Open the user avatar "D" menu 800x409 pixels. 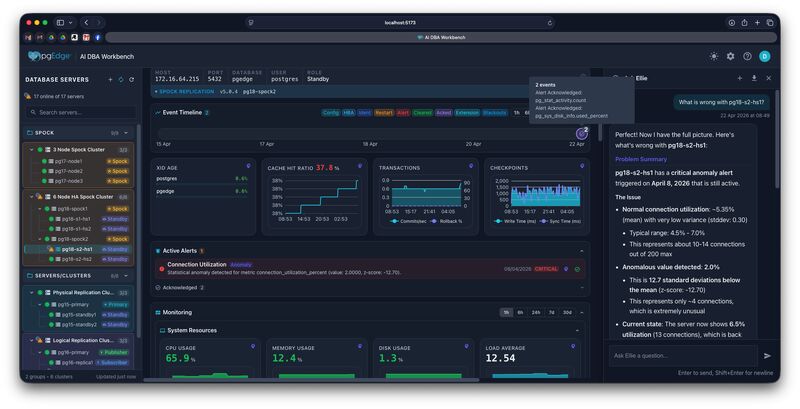click(764, 56)
